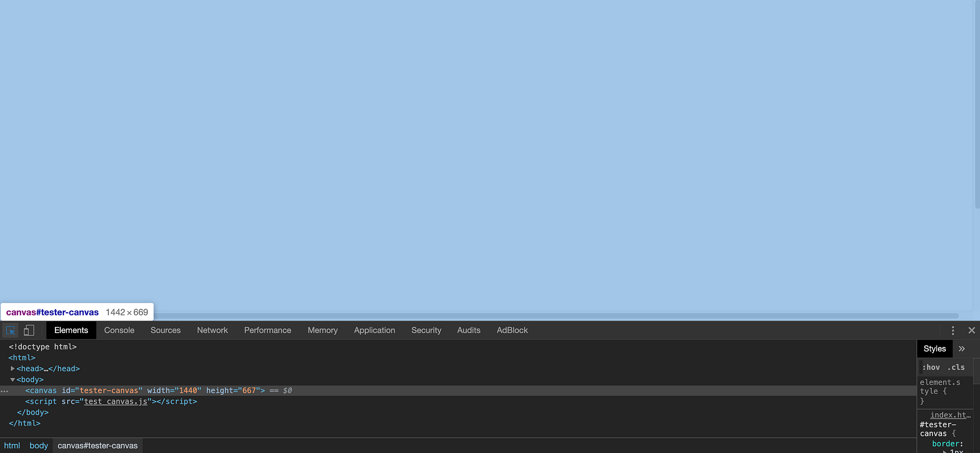
Task: Open DevTools three-dot customize menu
Action: point(953,330)
